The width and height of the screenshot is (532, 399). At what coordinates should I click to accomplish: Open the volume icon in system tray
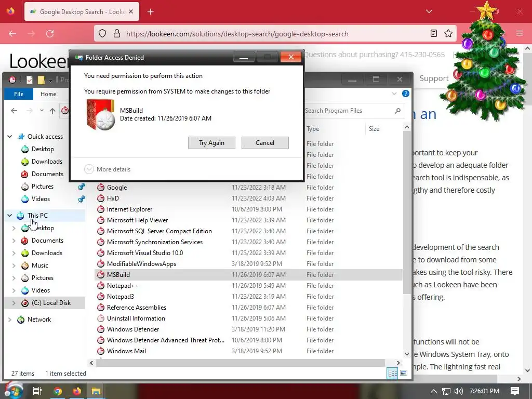coord(458,391)
